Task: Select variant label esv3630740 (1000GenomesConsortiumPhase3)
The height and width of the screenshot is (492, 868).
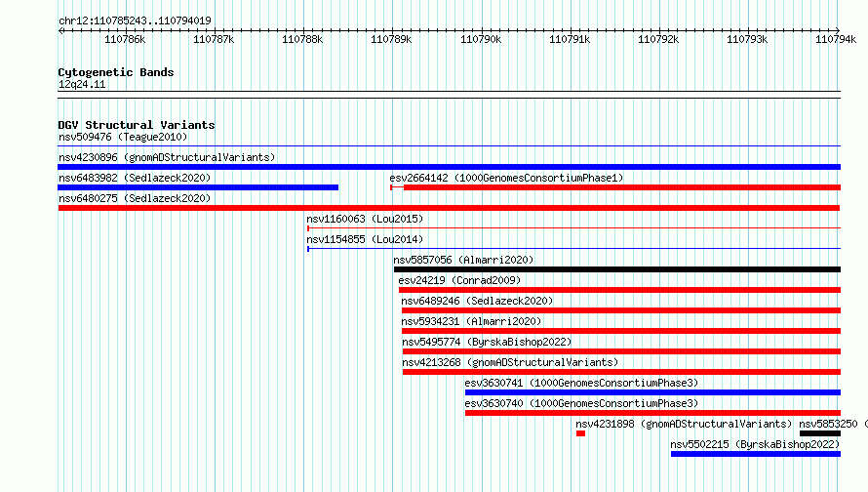Action: (x=581, y=403)
